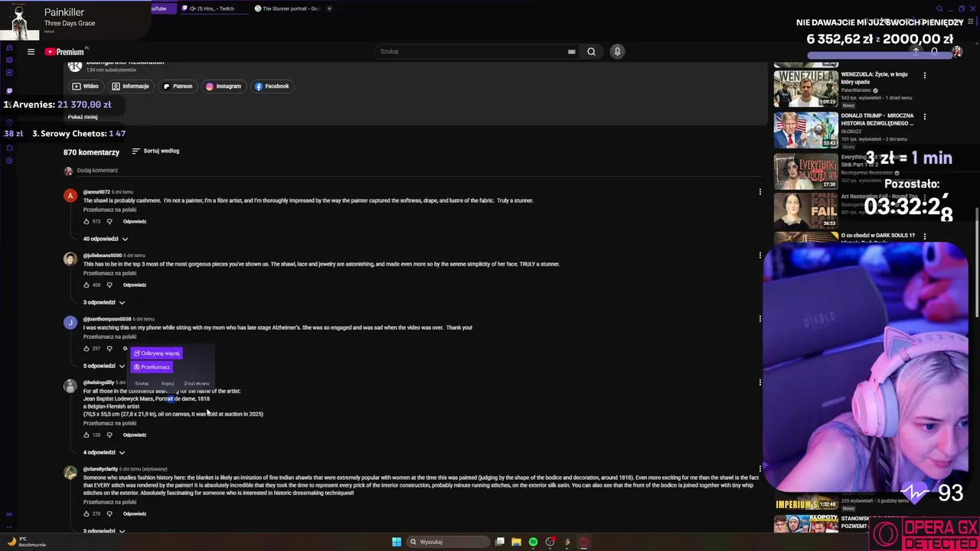Screen dimensions: 980x551
Task: Dislike the comment by @anna9072
Action: coord(109,221)
